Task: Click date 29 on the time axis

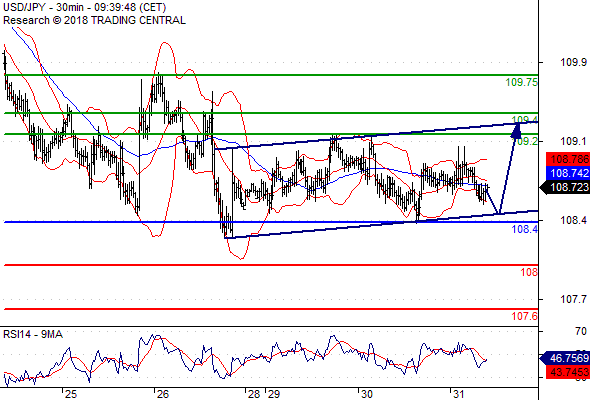Action: point(274,394)
